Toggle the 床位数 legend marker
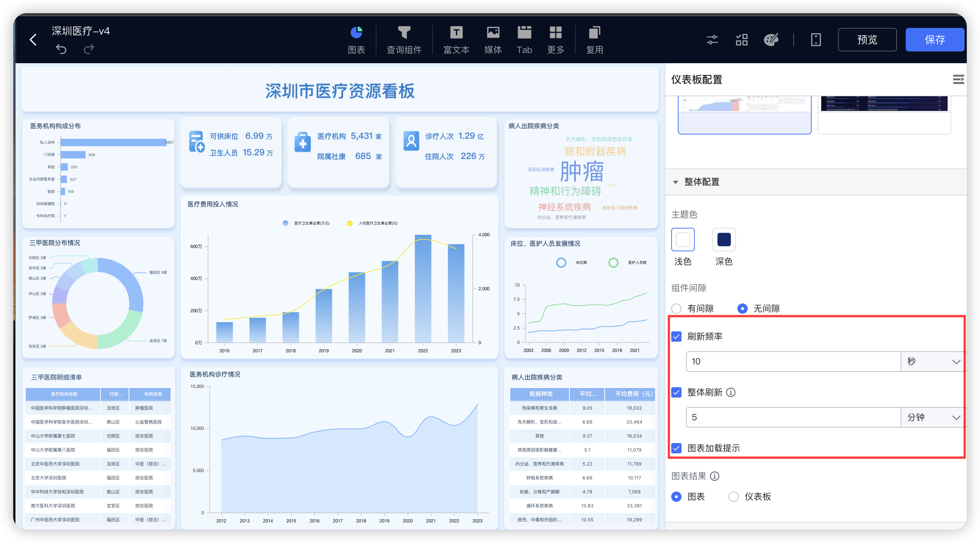 coord(561,263)
